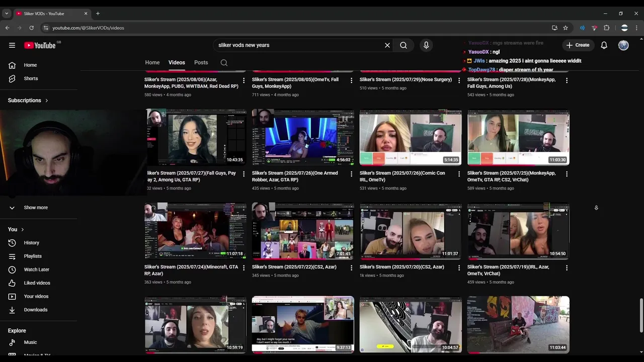644x362 pixels.
Task: Open Sliker's Stream 2025/07/22 CS2 Azar title
Action: click(294, 267)
